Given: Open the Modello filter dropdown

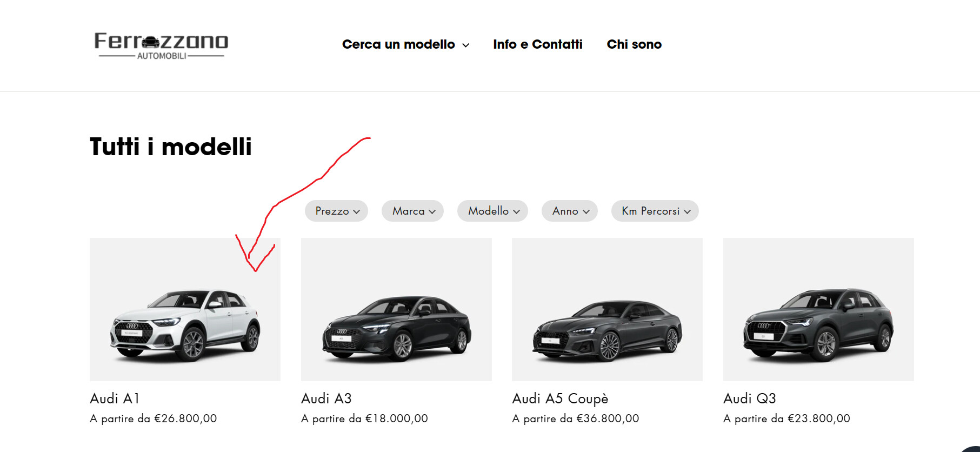Looking at the screenshot, I should (492, 211).
